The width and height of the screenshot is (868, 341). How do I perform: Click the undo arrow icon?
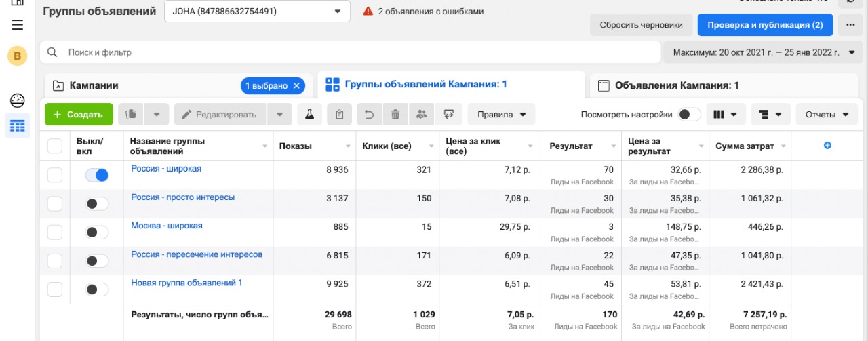(370, 115)
